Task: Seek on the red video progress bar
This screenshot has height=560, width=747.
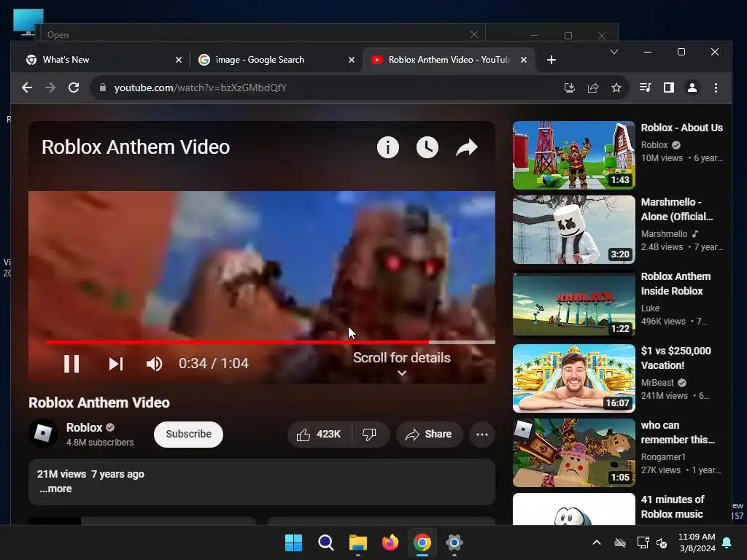Action: click(270, 342)
